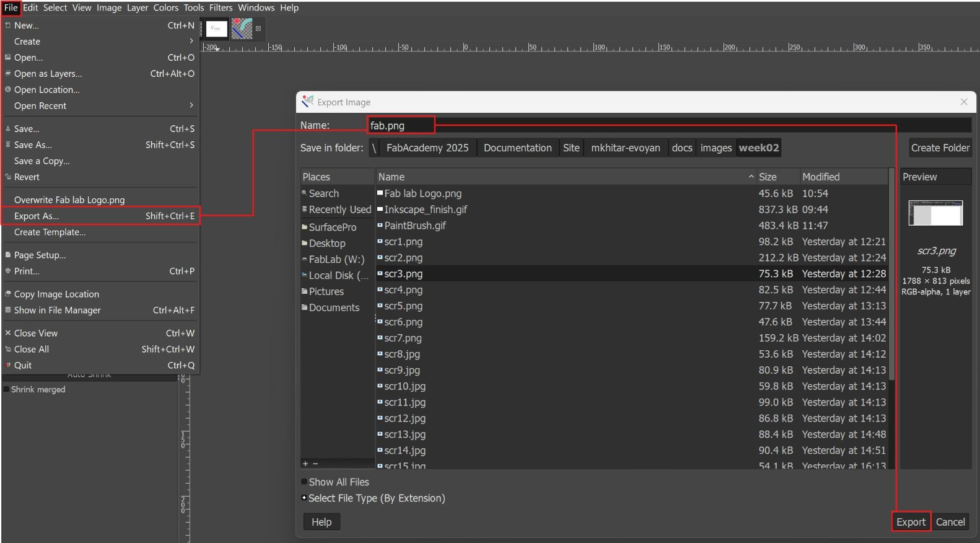Screen dimensions: 980x543
Task: Select SurfacePro in Places
Action: 337,227
